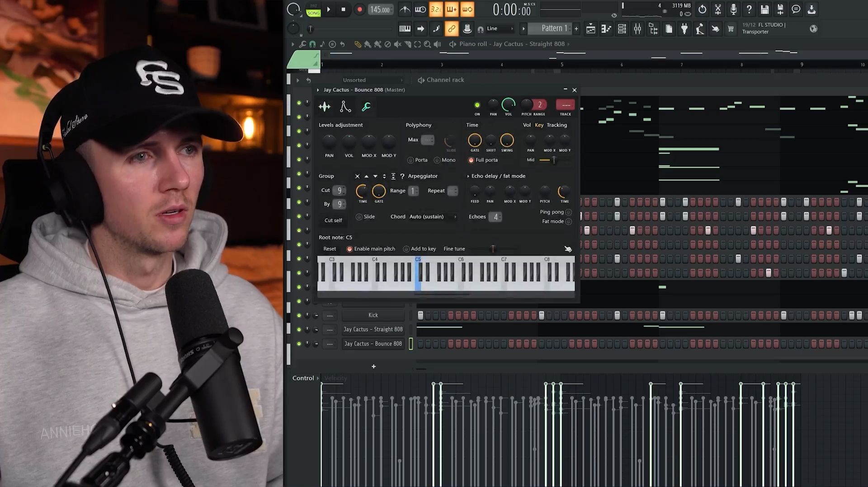
Task: Click the tempo field showing 145.000
Action: (x=380, y=9)
